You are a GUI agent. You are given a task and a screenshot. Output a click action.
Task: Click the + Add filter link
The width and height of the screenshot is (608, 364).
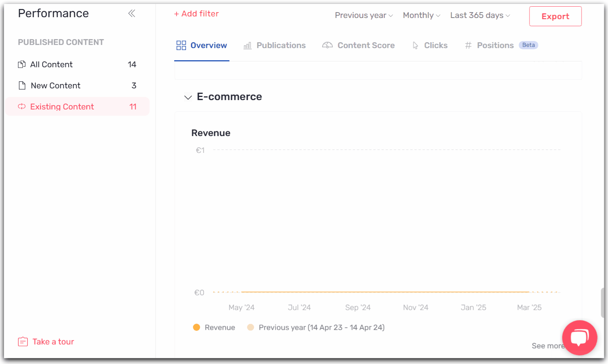[197, 14]
